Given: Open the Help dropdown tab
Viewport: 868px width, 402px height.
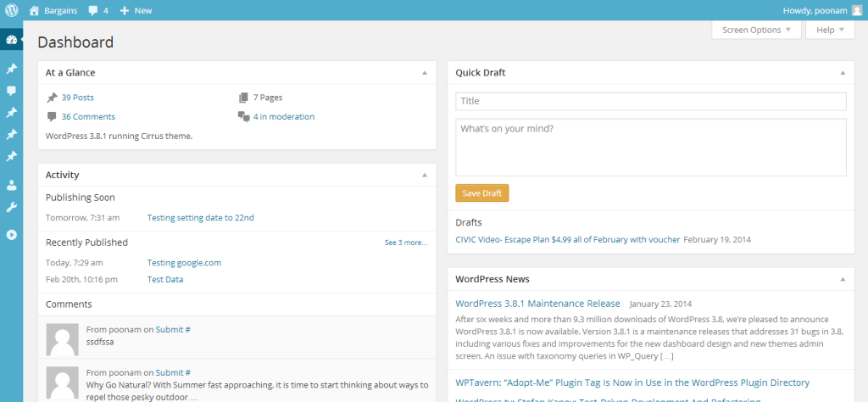Looking at the screenshot, I should [x=831, y=30].
